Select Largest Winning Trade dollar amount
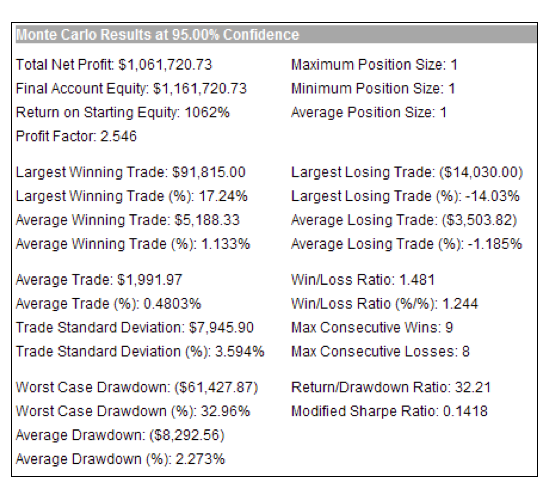Image resolution: width=548 pixels, height=490 pixels. point(209,172)
